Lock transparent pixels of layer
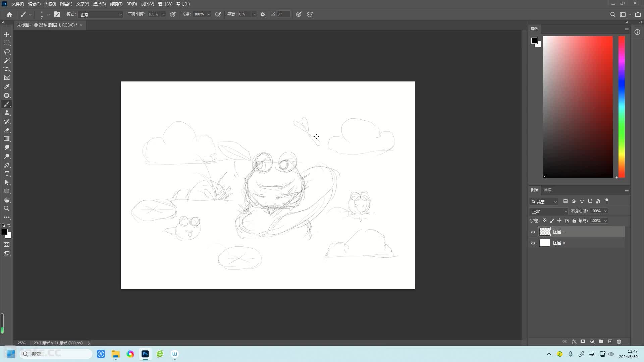The image size is (644, 362). [x=544, y=221]
